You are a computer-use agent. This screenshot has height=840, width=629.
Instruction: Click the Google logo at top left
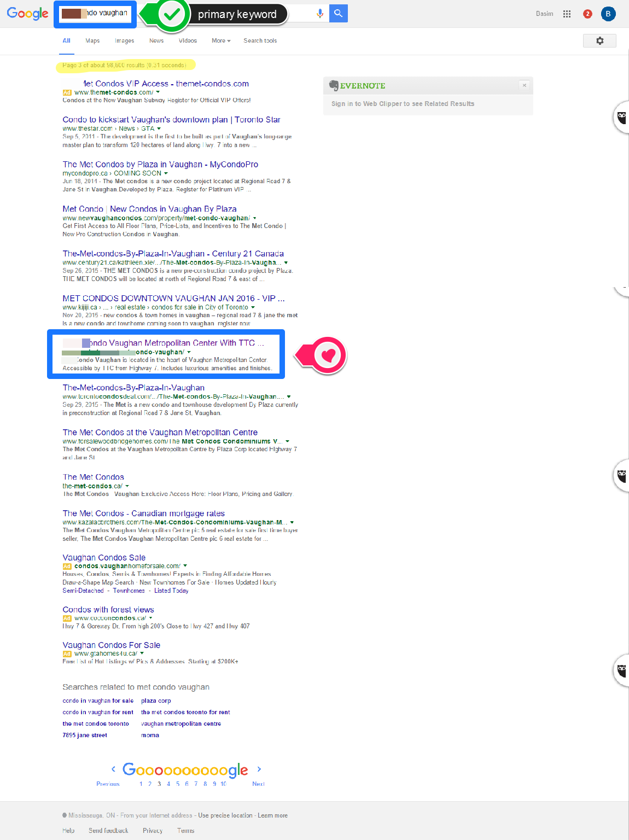click(27, 13)
